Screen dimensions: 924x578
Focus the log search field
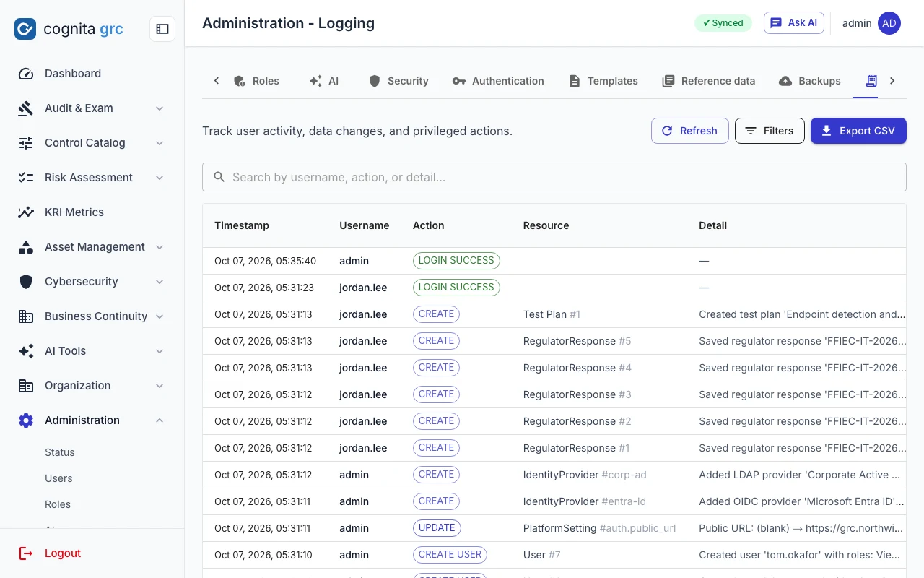554,177
